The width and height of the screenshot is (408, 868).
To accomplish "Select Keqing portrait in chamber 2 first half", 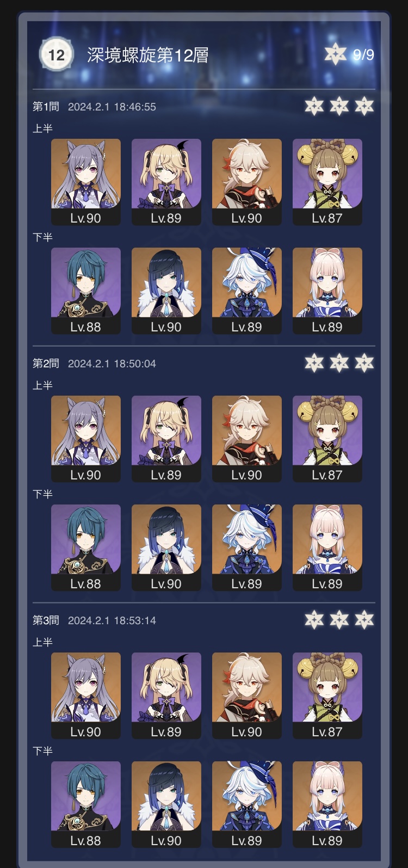I will tap(86, 439).
